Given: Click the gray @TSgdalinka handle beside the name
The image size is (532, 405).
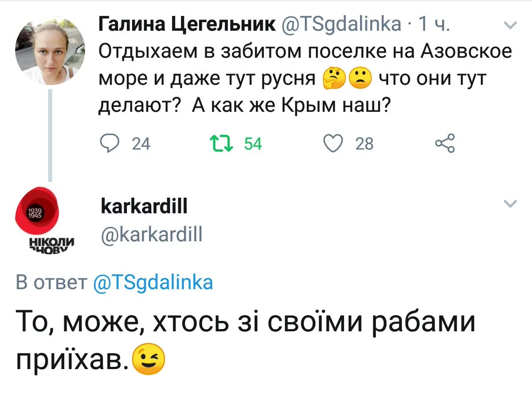Looking at the screenshot, I should click(x=340, y=24).
